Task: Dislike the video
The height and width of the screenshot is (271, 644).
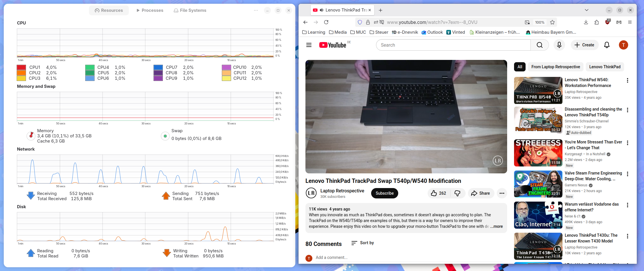Action: tap(457, 193)
